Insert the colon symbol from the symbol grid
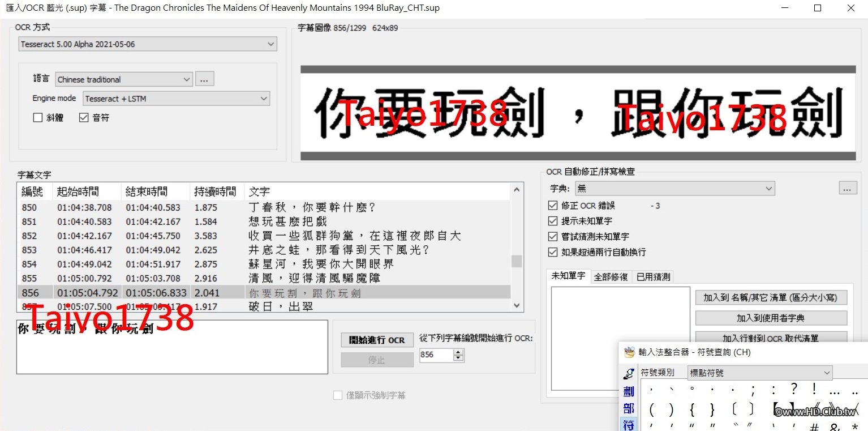 (x=774, y=390)
